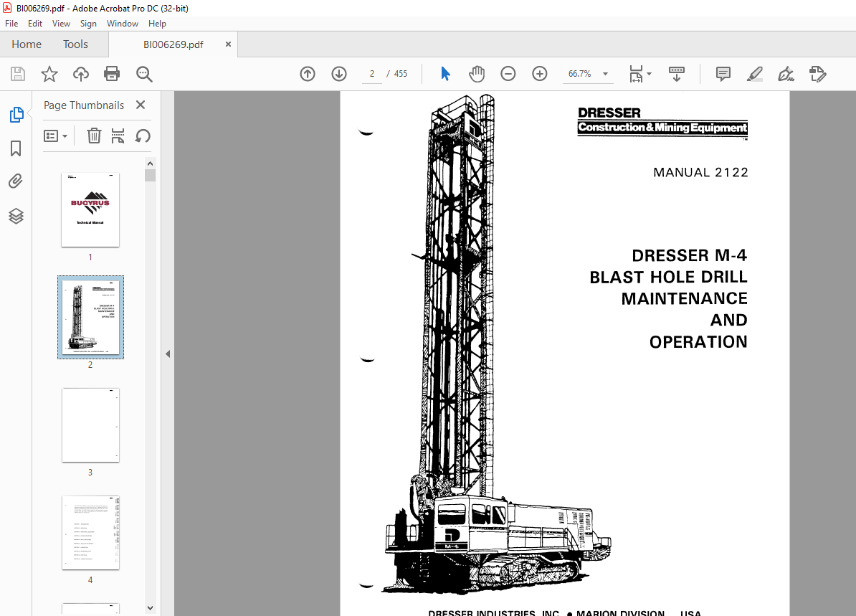Open the Attachments paperclip panel

16,181
